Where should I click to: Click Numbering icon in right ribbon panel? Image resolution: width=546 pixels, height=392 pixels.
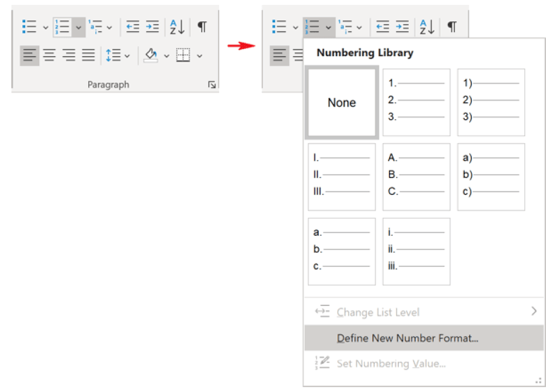(312, 27)
